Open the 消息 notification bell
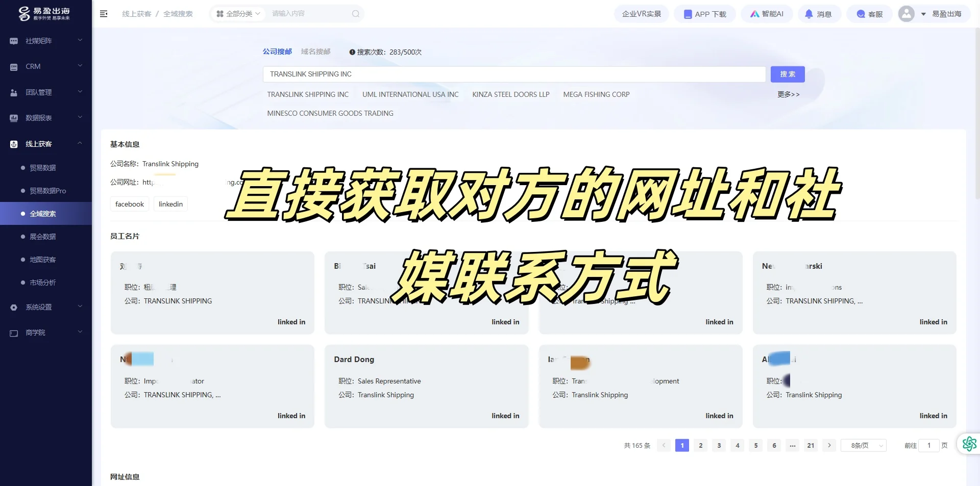This screenshot has width=980, height=486. click(819, 14)
